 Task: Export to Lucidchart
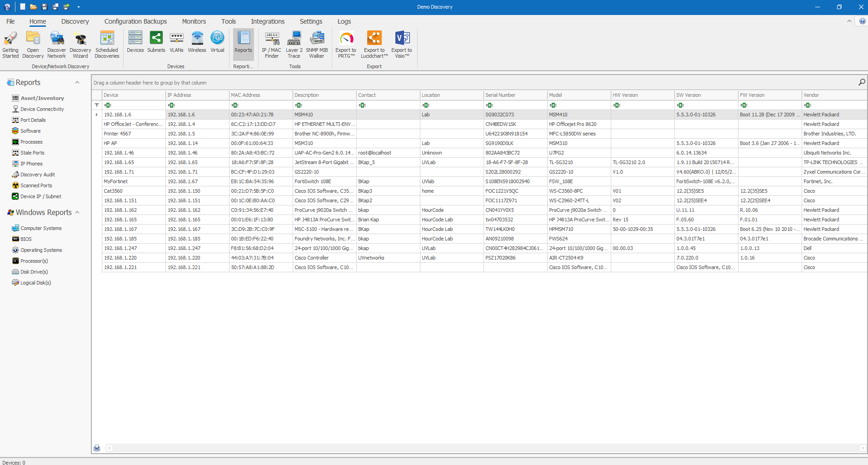coord(374,45)
